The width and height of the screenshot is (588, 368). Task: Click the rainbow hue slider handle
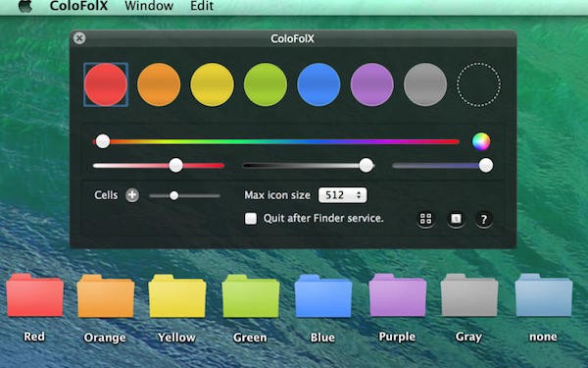(x=102, y=141)
